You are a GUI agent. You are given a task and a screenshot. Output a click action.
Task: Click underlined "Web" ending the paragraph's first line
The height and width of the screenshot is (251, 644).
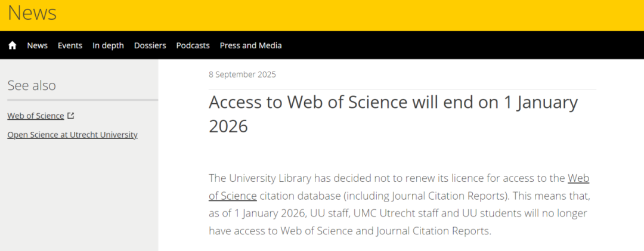click(578, 178)
